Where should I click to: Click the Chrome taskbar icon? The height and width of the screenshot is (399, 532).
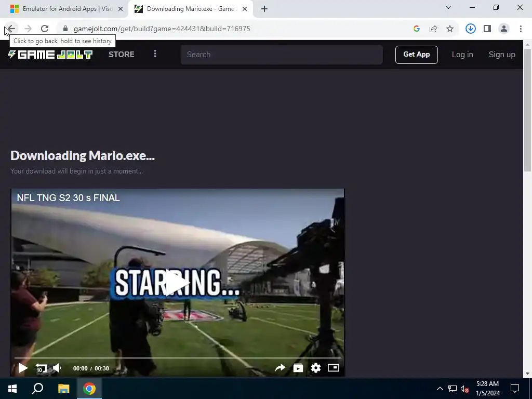[89, 389]
